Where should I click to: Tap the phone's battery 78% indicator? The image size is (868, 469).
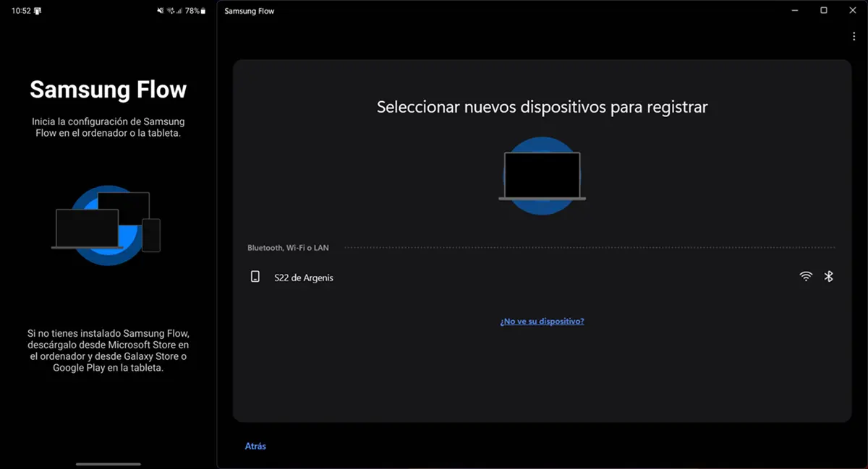click(195, 11)
